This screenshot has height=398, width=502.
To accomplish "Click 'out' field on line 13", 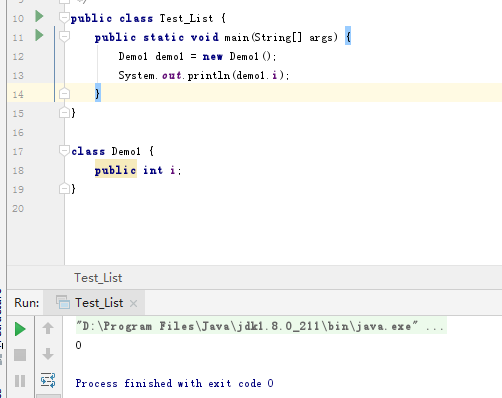I will 172,75.
